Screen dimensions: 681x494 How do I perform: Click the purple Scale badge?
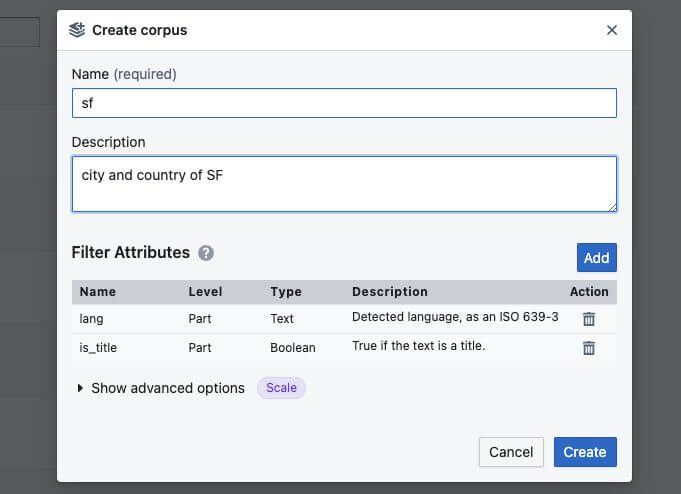[x=281, y=388]
